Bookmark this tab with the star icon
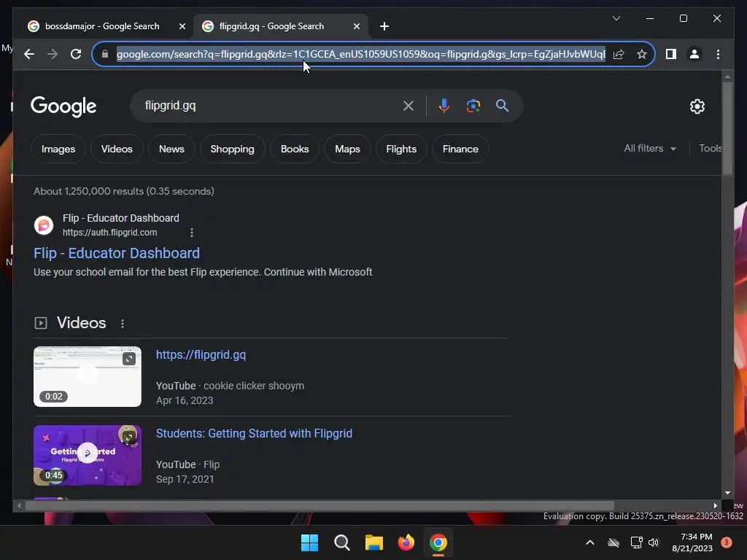The height and width of the screenshot is (560, 747). [x=642, y=54]
